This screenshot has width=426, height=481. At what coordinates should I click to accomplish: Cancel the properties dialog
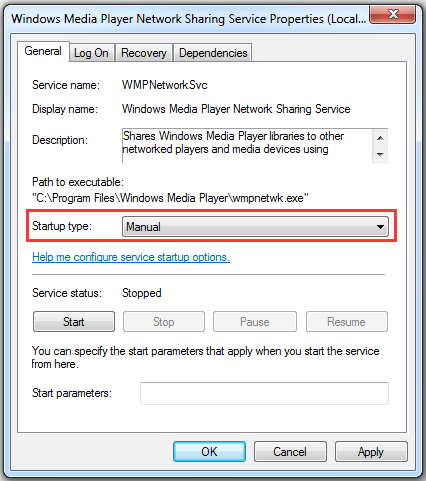tap(290, 452)
